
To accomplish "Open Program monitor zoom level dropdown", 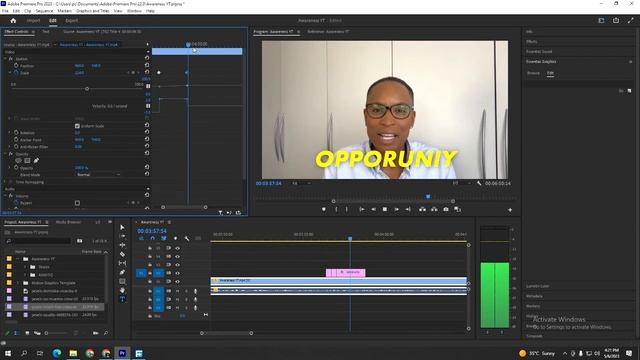I will (300, 183).
